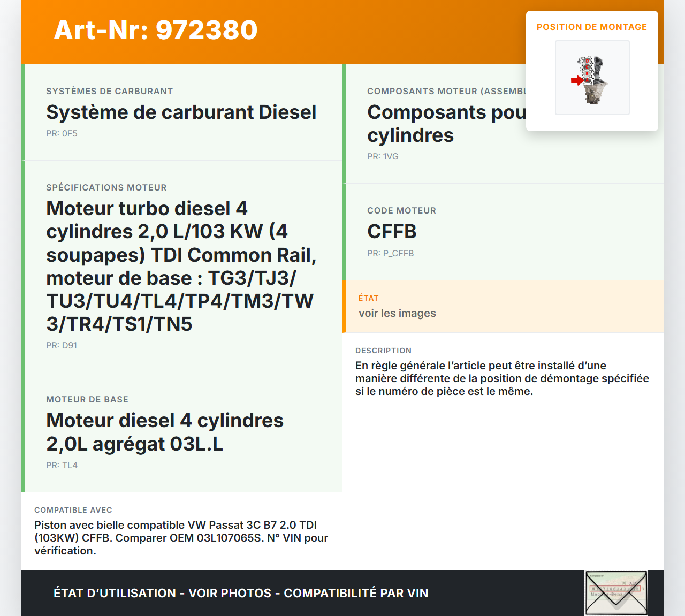Select the PR: 0F5 code
Screen dimensions: 685x616
pyautogui.click(x=62, y=134)
